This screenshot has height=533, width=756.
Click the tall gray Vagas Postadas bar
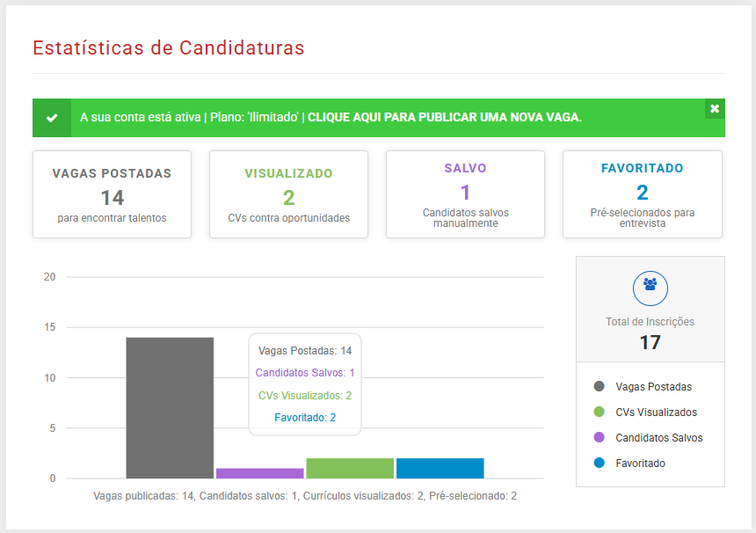click(x=170, y=405)
